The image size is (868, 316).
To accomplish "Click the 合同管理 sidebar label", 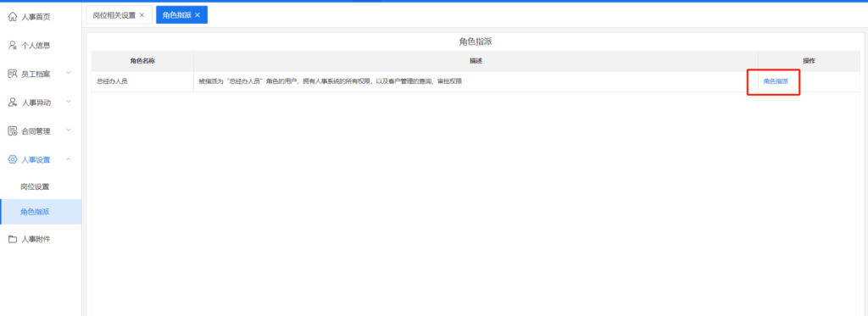I will 36,131.
